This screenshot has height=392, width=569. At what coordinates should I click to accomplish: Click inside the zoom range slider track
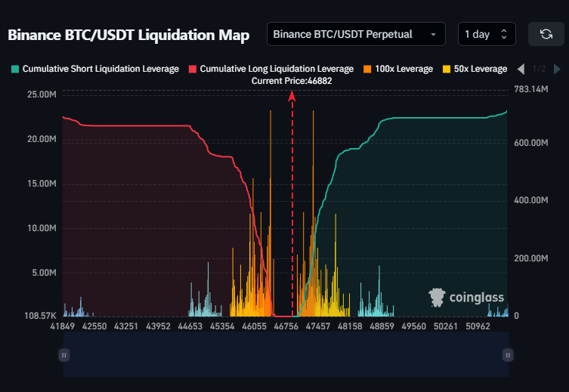286,354
